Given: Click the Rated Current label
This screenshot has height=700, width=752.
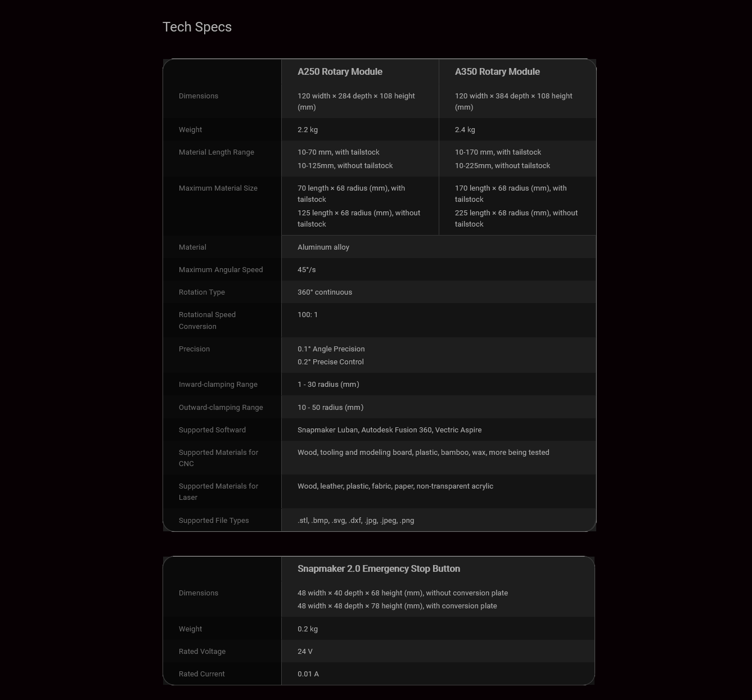Looking at the screenshot, I should click(x=202, y=674).
